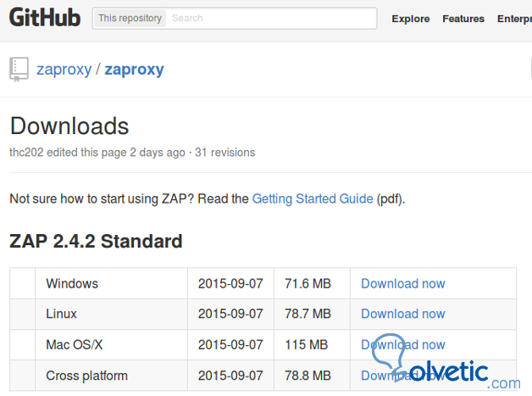The width and height of the screenshot is (532, 396).
Task: Click the search repository input field
Action: pos(271,18)
